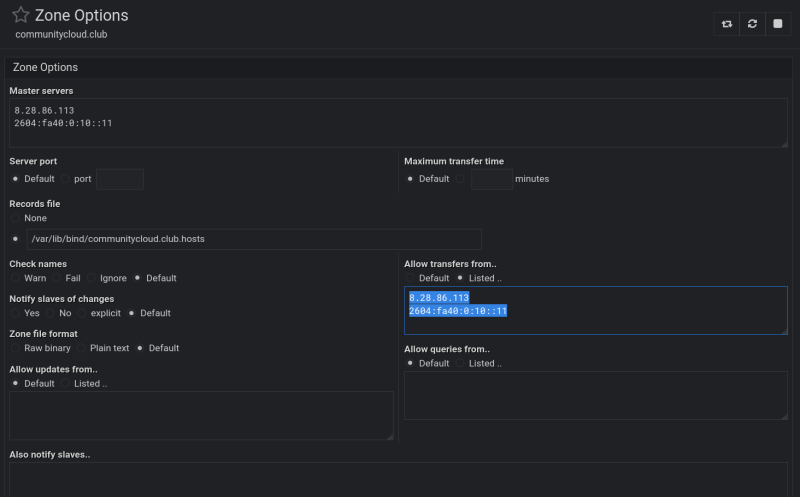Click the square stop icon at top right
Screen dimensions: 800x497
tap(778, 24)
